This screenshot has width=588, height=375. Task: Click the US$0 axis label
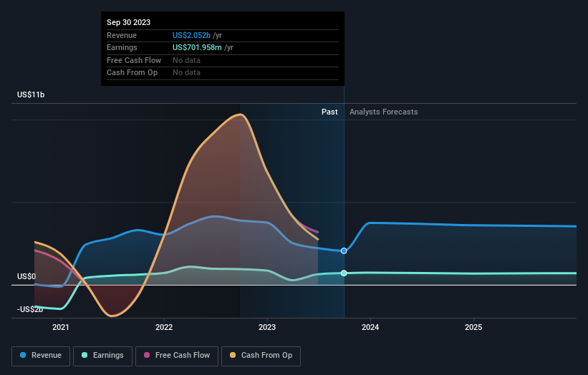26,276
